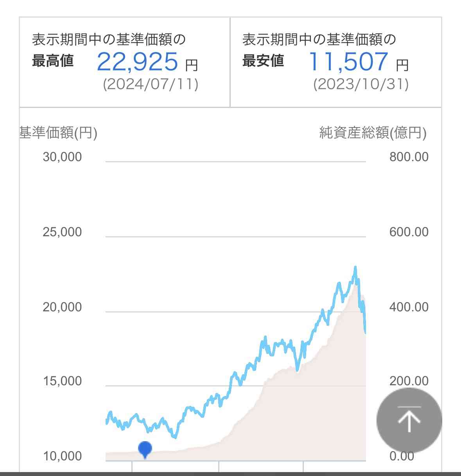Click the 20,000 left axis label
The width and height of the screenshot is (461, 476).
click(x=62, y=307)
